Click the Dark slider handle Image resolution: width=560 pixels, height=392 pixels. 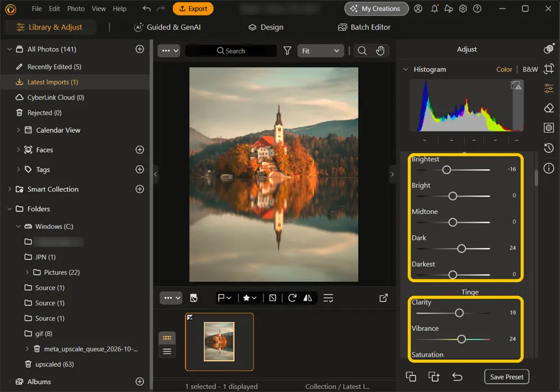[461, 249]
